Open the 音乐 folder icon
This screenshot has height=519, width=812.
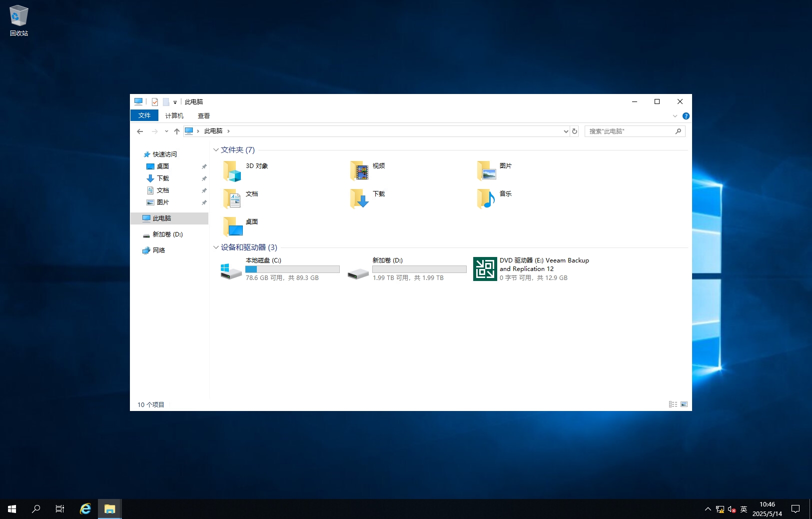pos(486,199)
